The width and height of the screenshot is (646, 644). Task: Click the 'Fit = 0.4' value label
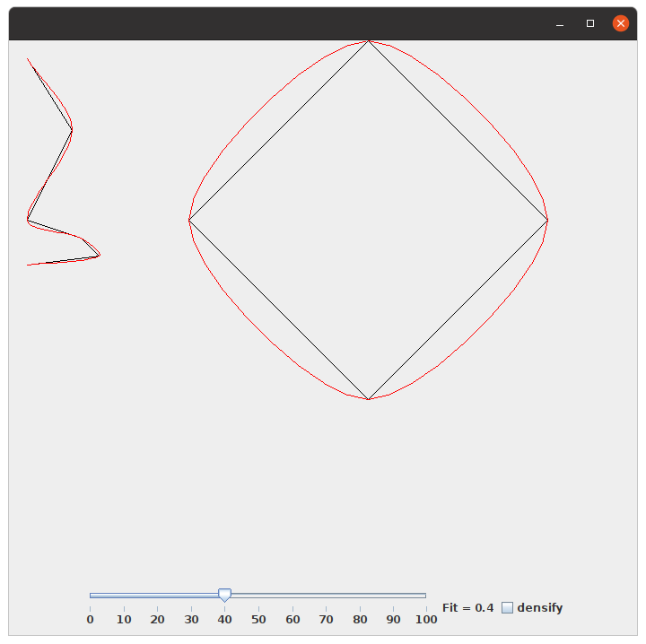coord(467,608)
